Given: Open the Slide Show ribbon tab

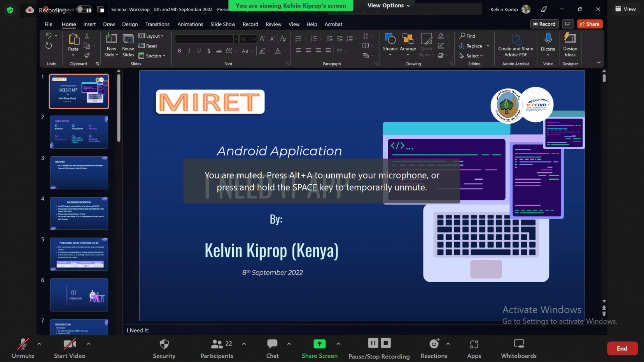Looking at the screenshot, I should coord(222,24).
